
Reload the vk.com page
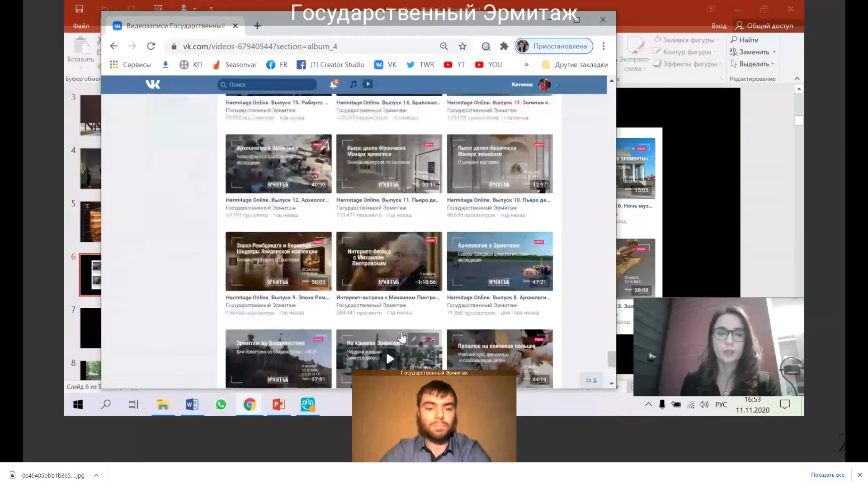click(151, 46)
